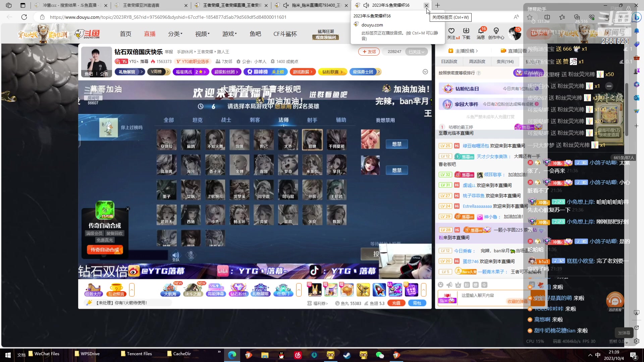Collapse the gift list with the chevron expander

point(424,290)
